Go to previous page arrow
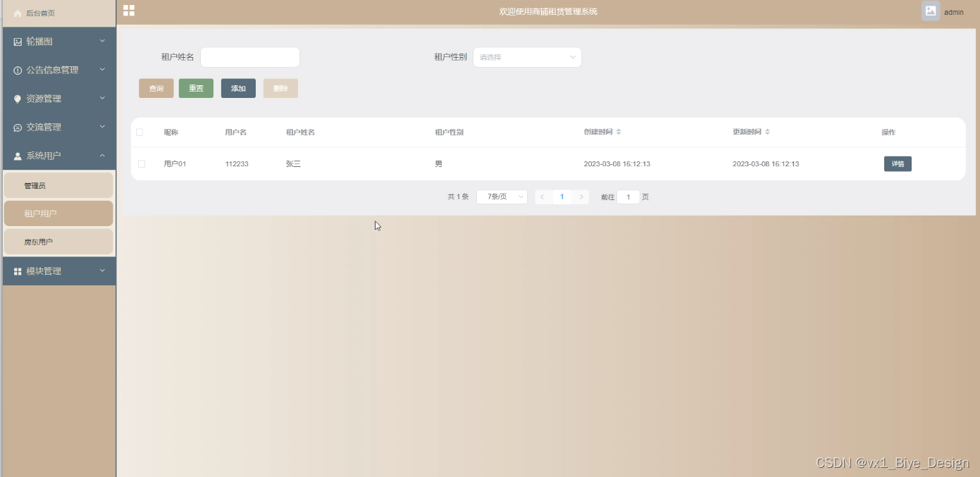Image resolution: width=980 pixels, height=477 pixels. click(542, 197)
